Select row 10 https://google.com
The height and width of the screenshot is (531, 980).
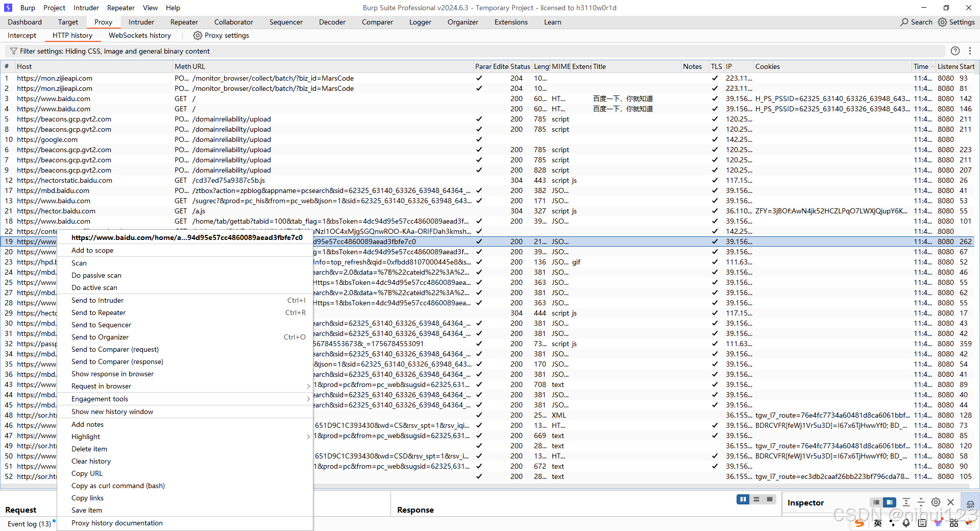(487, 139)
